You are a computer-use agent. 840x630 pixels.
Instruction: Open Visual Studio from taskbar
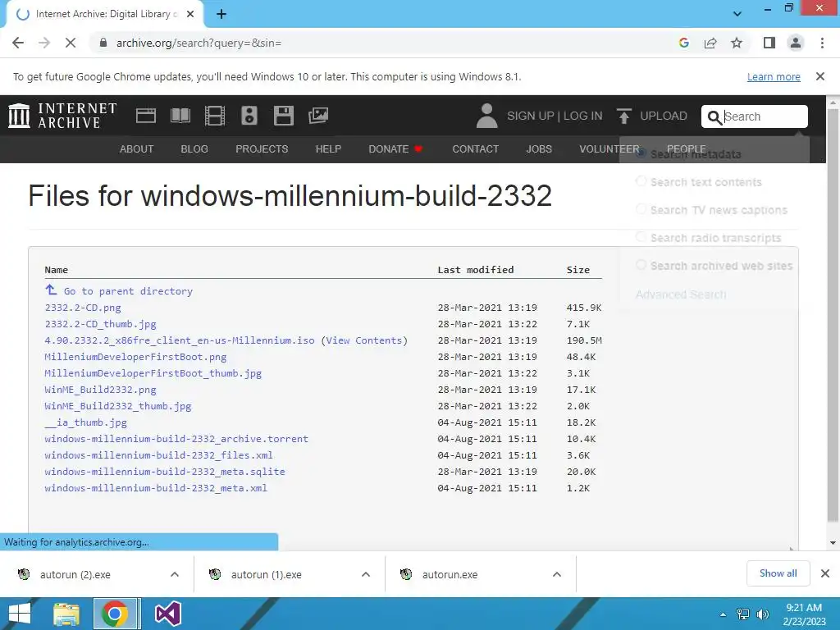click(x=167, y=614)
